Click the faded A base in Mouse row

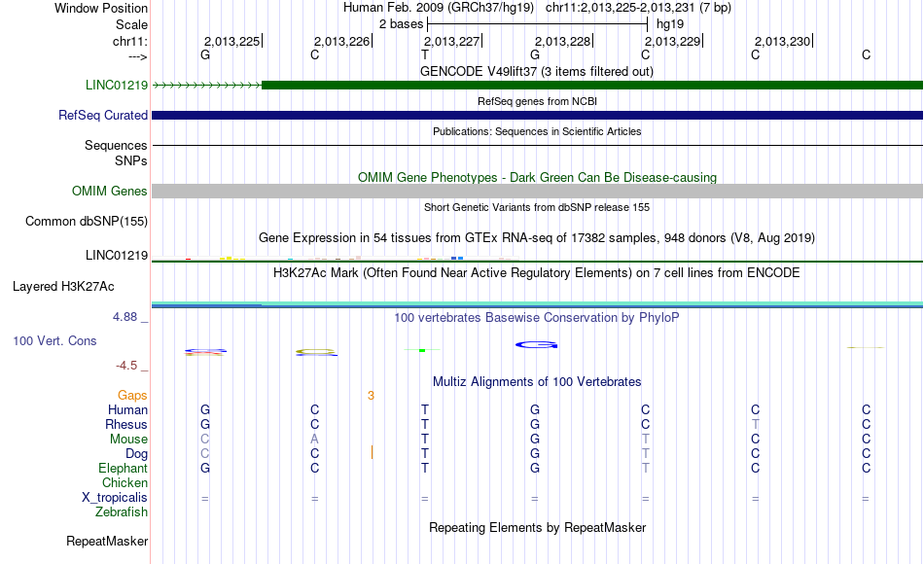(x=315, y=440)
